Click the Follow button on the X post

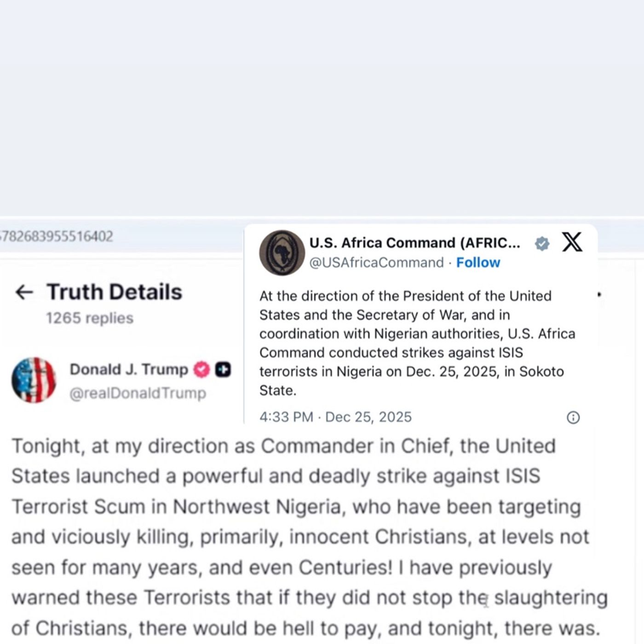click(x=478, y=262)
